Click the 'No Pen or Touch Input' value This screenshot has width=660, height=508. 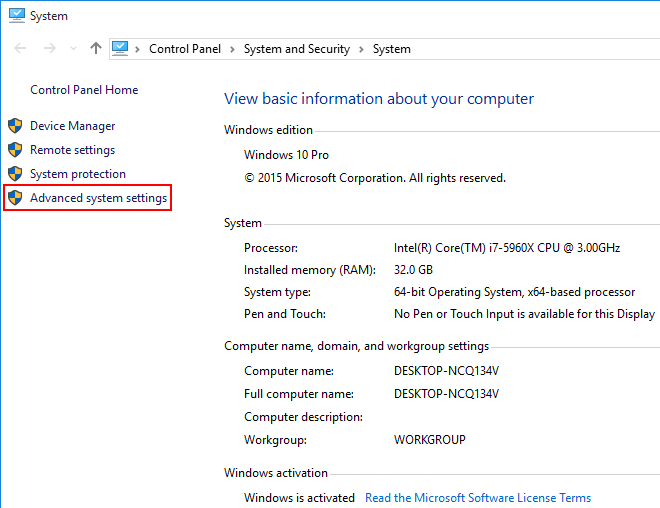pos(524,314)
